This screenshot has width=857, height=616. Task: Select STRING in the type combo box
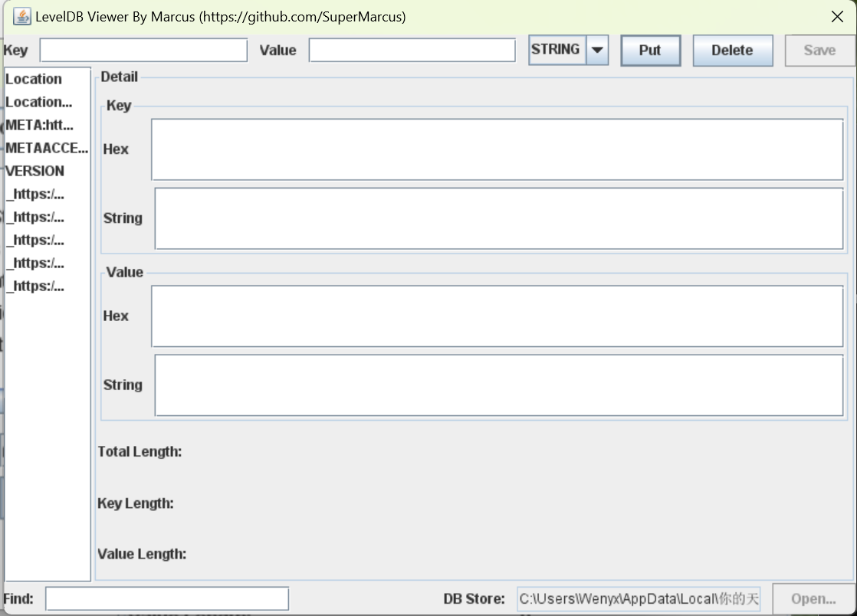pyautogui.click(x=557, y=50)
